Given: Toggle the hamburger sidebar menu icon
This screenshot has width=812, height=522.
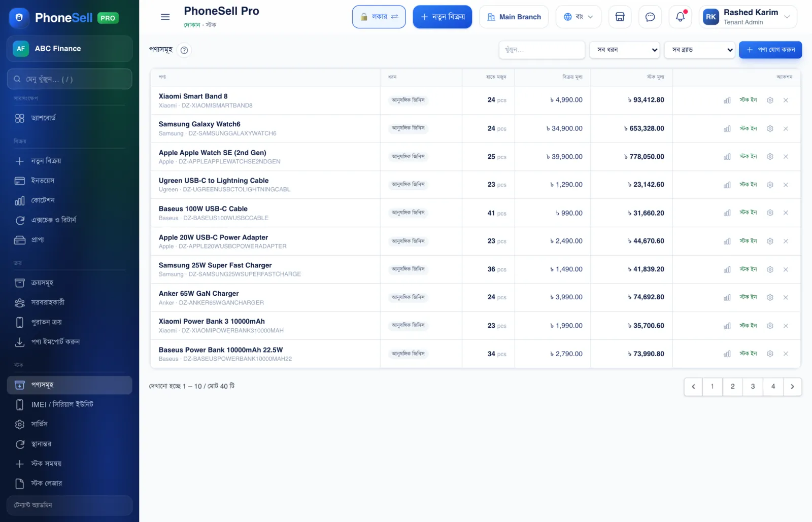Looking at the screenshot, I should tap(165, 17).
